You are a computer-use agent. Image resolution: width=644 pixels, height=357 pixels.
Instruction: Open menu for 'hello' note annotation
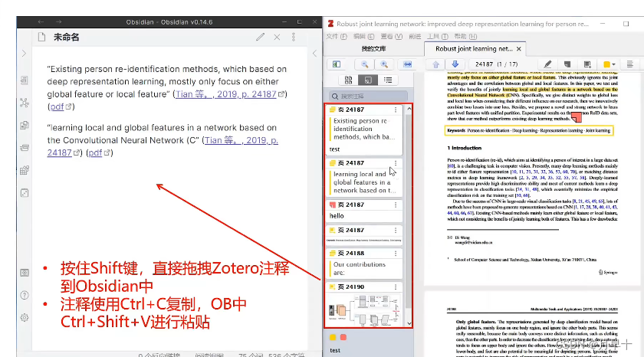pos(396,205)
